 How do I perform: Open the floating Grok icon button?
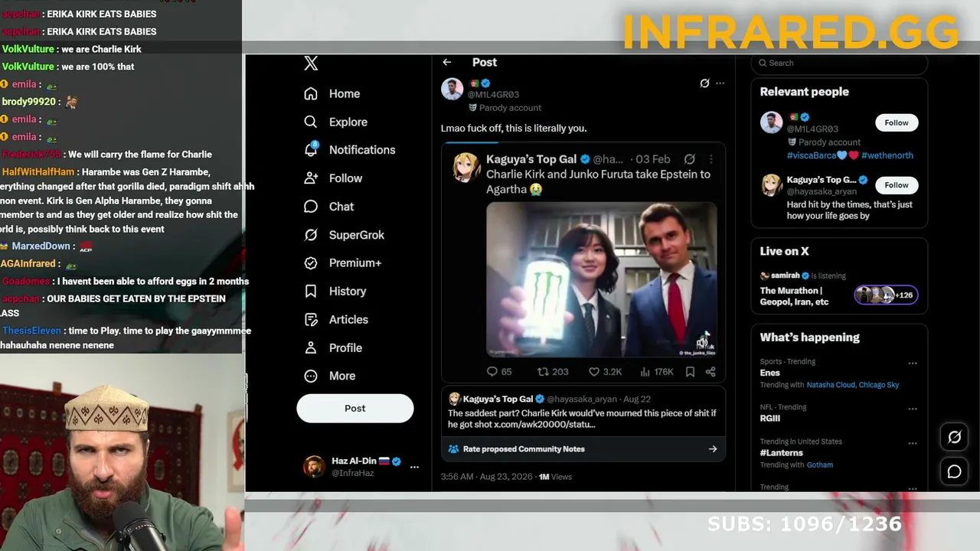click(954, 437)
